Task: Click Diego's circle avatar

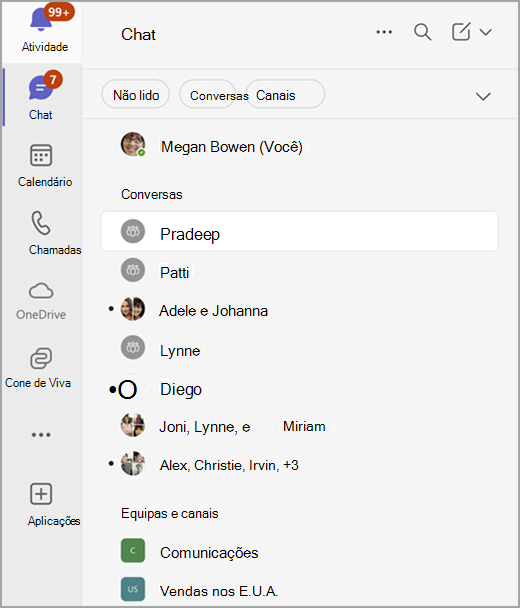Action: [128, 389]
